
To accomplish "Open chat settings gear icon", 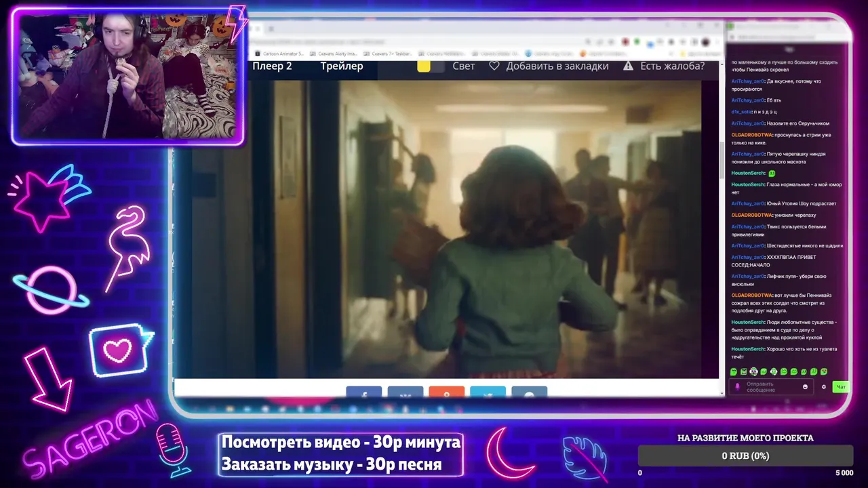I will [x=824, y=387].
